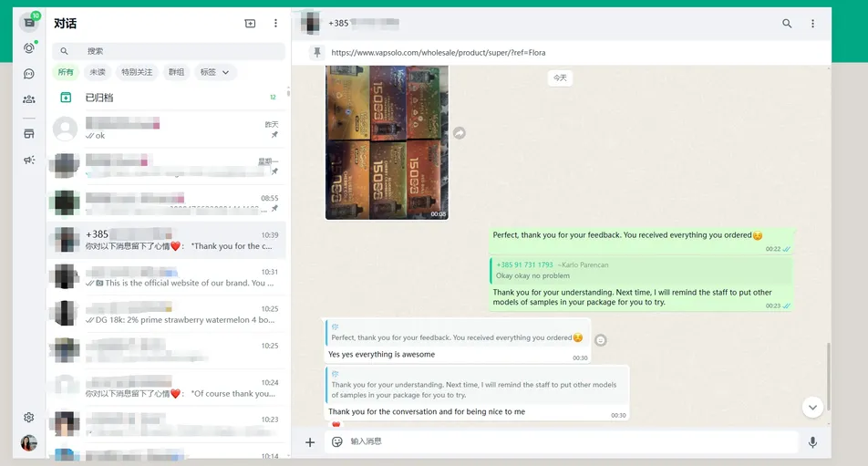
Task: Expand the 标签 dropdown filter
Action: 215,72
